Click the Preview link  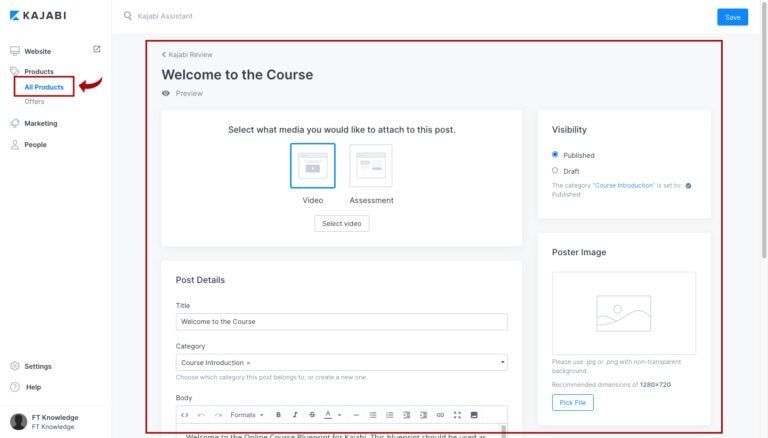(x=182, y=93)
